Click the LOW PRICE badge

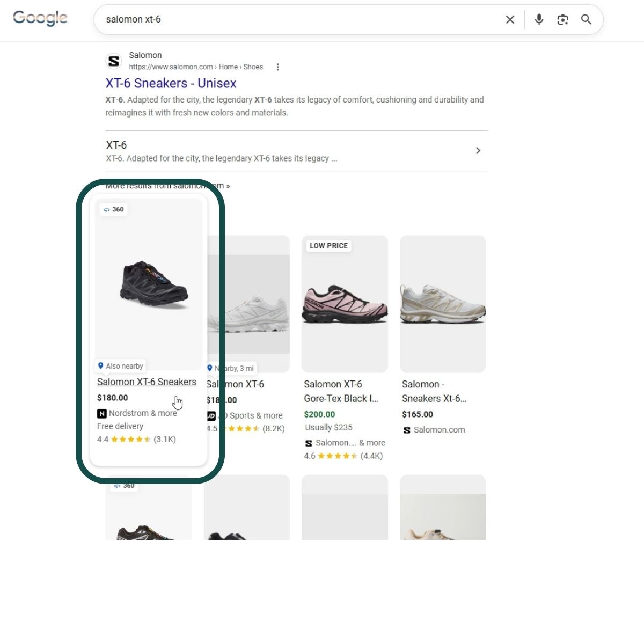(x=328, y=246)
